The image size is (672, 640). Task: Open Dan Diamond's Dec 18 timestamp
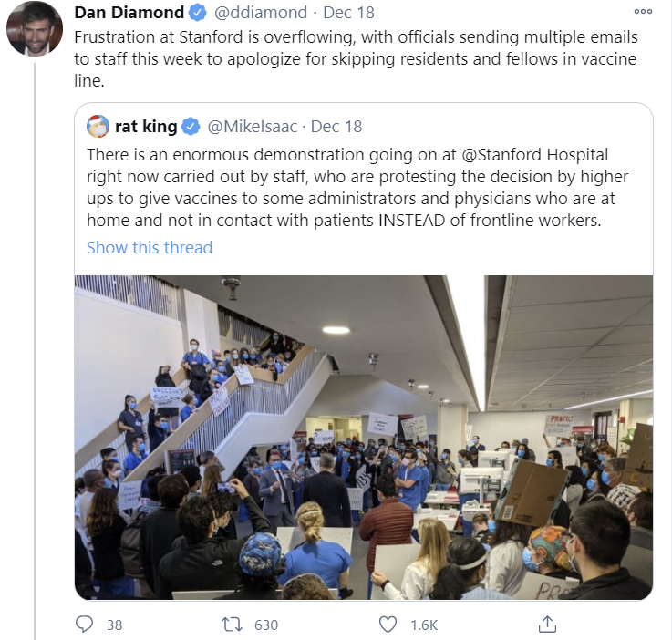[x=348, y=13]
